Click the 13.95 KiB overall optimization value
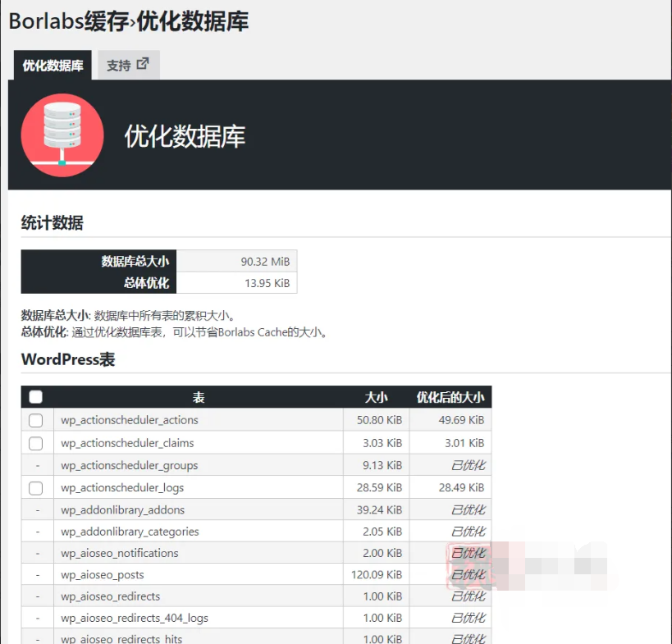 pos(267,283)
